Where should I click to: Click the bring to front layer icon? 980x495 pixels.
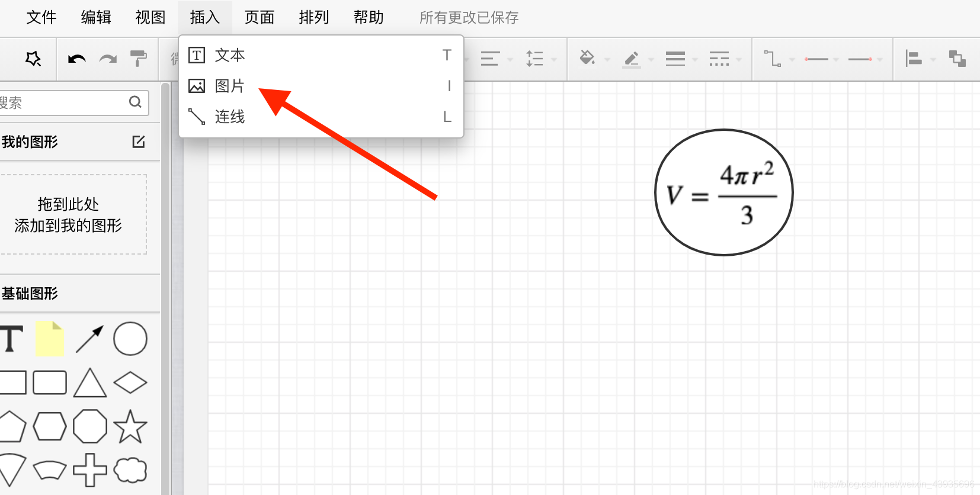click(957, 59)
